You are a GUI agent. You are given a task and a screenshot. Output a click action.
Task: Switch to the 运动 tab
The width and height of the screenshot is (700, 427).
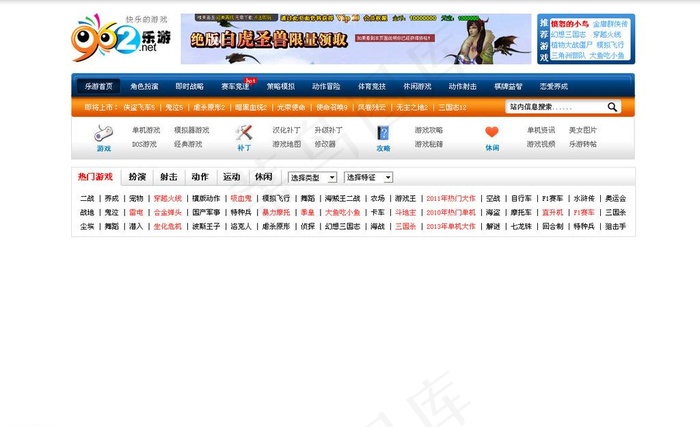point(232,177)
